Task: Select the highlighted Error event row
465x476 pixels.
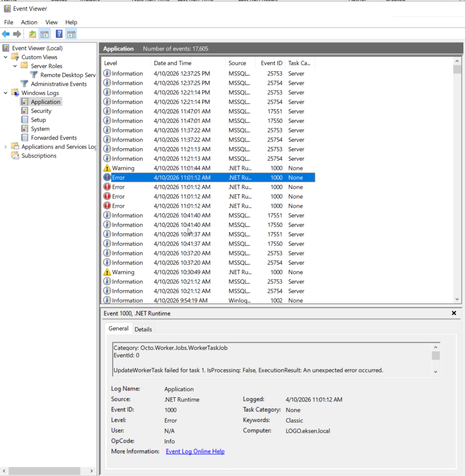Action: pyautogui.click(x=208, y=177)
